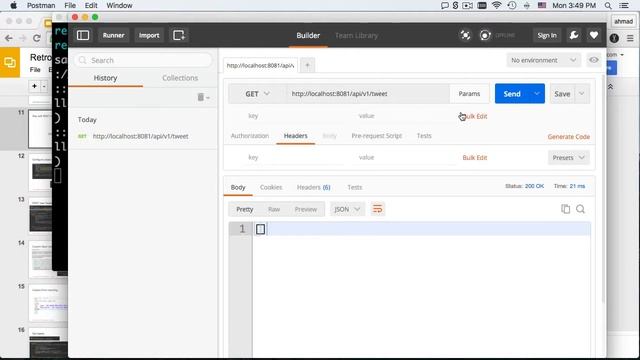Click the headers key input field
The width and height of the screenshot is (640, 360).
[x=294, y=158]
